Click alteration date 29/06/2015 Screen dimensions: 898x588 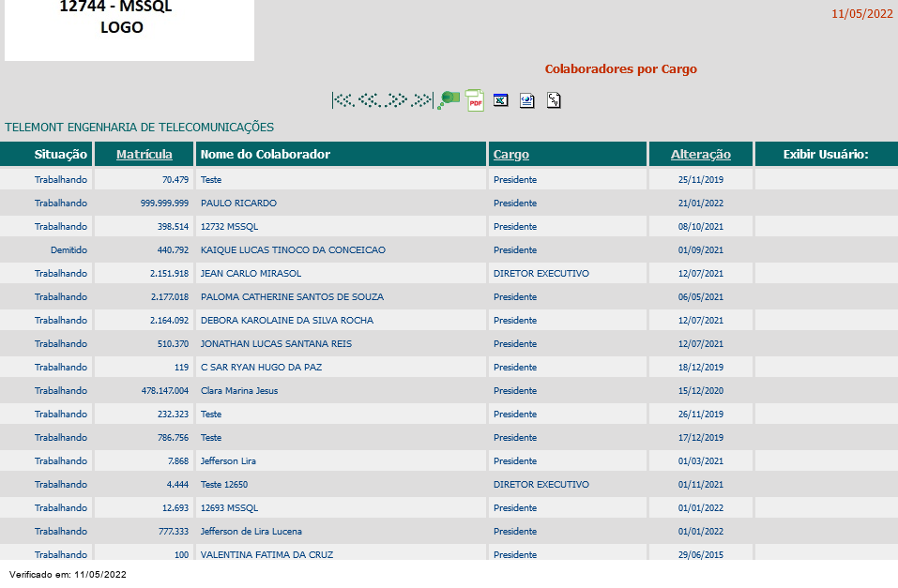701,555
